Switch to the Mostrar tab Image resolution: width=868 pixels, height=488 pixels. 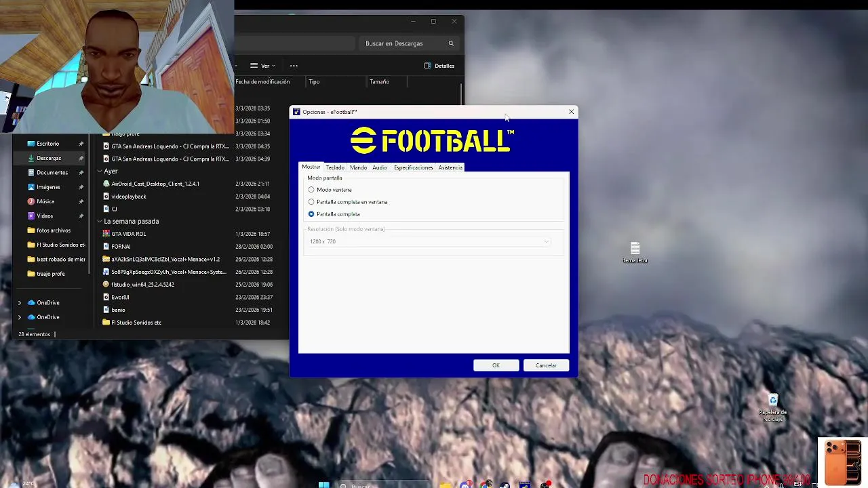coord(311,167)
